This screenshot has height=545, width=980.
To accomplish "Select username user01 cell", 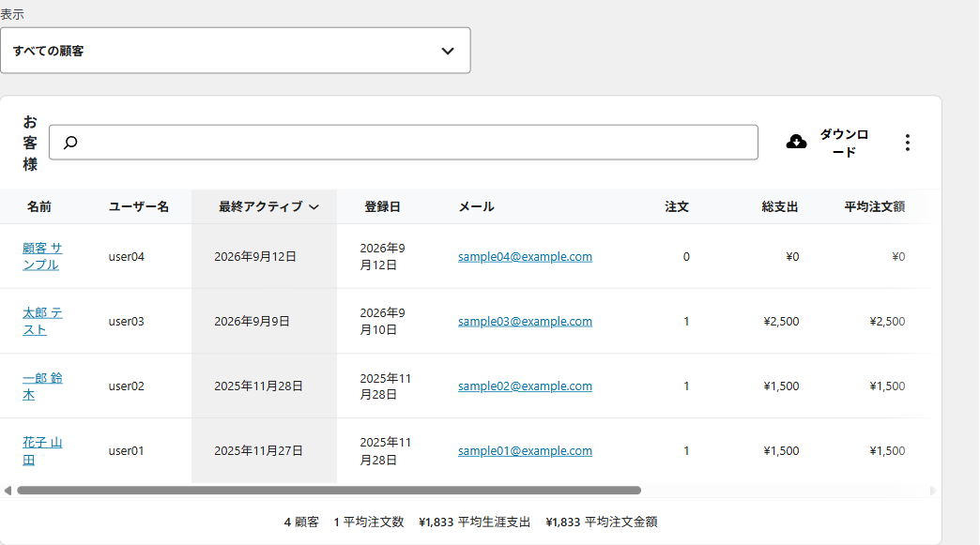I will [126, 451].
